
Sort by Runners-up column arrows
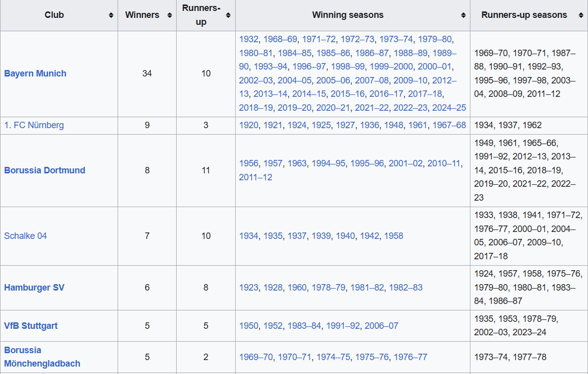pos(228,15)
